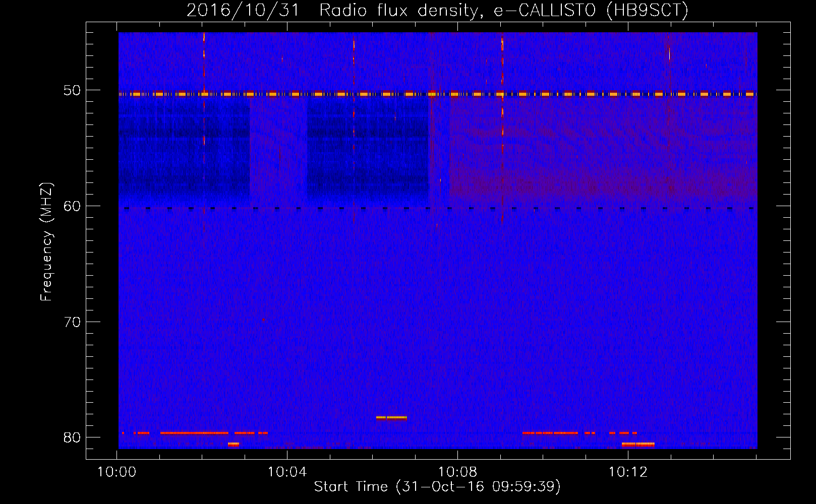The image size is (816, 504).
Task: Click the 10:08 time tick label
Action: [x=458, y=472]
